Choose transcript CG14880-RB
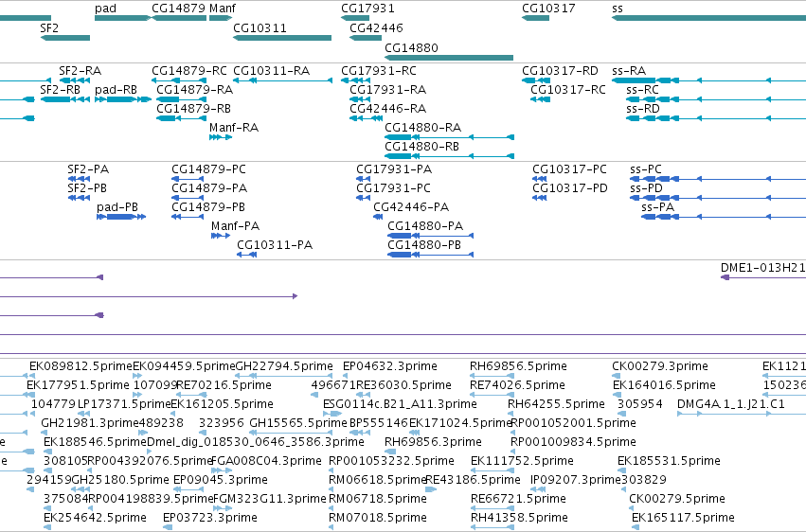The height and width of the screenshot is (532, 806). 422,147
